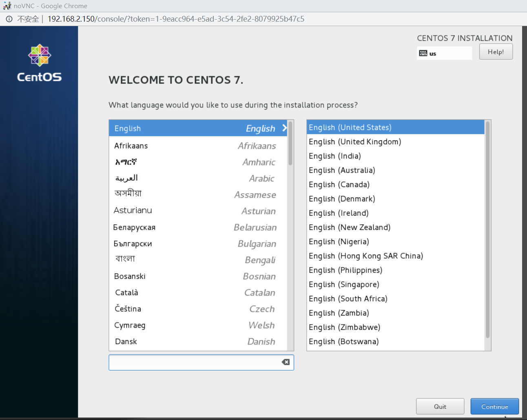
Task: Select English in the language list
Action: [x=198, y=128]
